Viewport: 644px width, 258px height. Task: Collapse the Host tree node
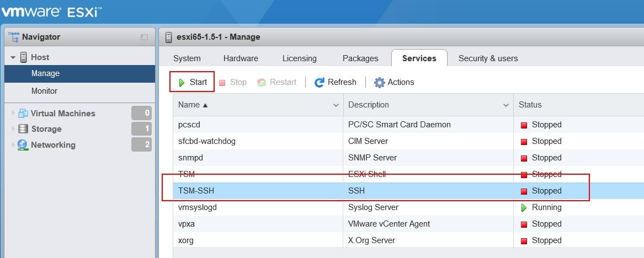tap(13, 57)
